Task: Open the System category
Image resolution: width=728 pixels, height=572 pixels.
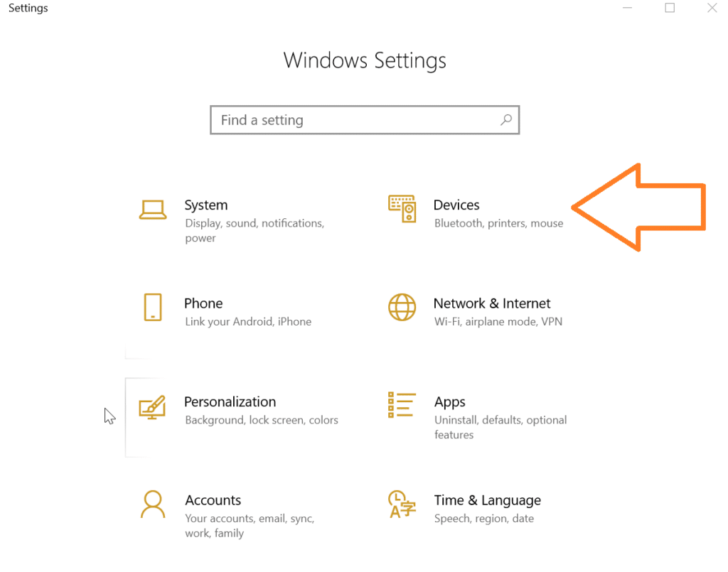Action: pos(205,205)
